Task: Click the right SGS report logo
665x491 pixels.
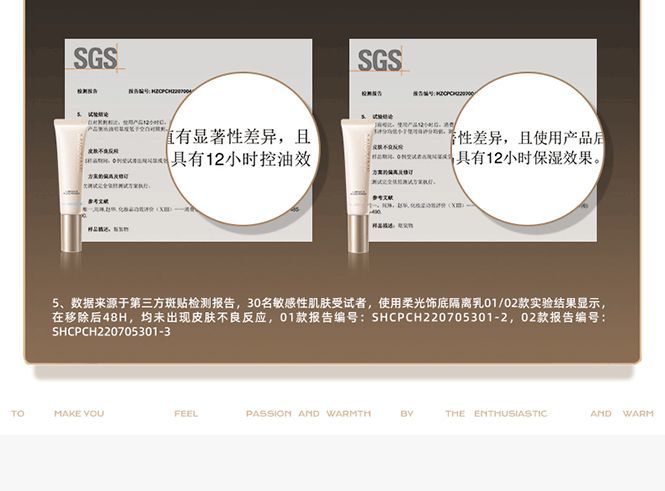Action: coord(380,60)
